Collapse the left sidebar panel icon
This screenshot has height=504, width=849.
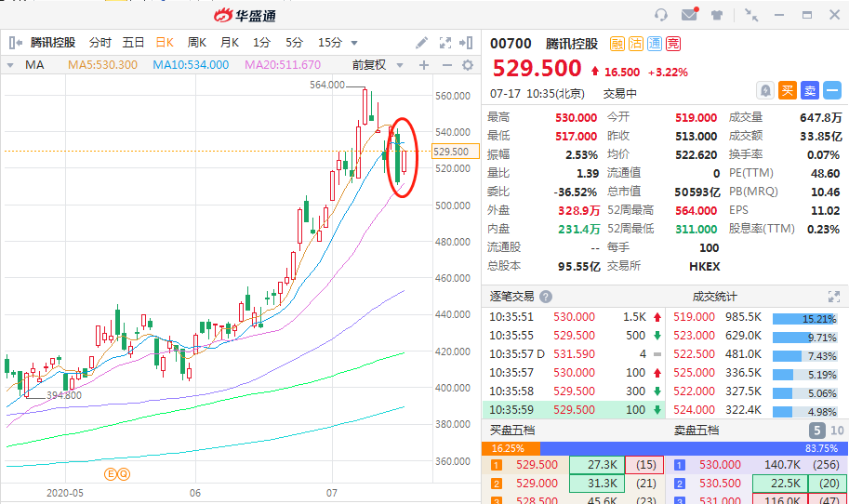point(15,42)
